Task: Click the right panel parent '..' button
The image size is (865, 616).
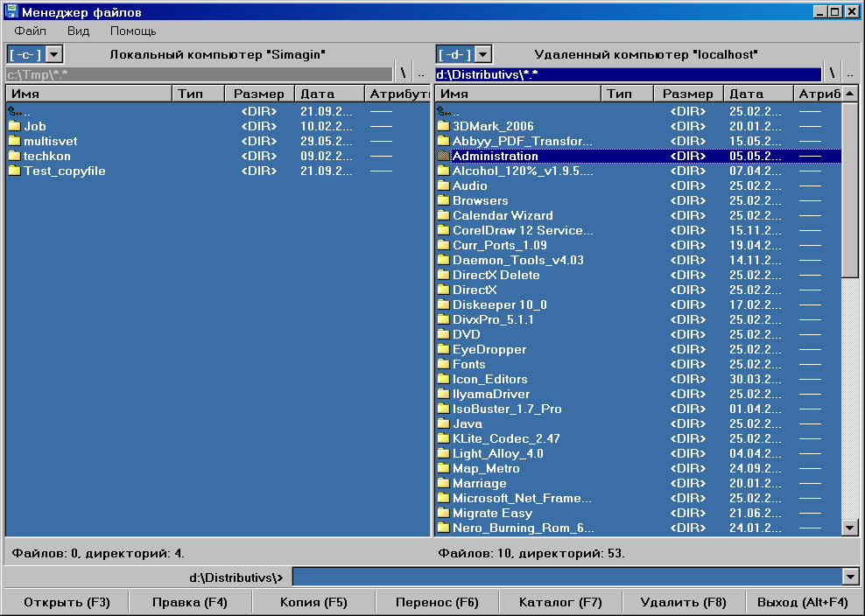Action: coord(850,73)
